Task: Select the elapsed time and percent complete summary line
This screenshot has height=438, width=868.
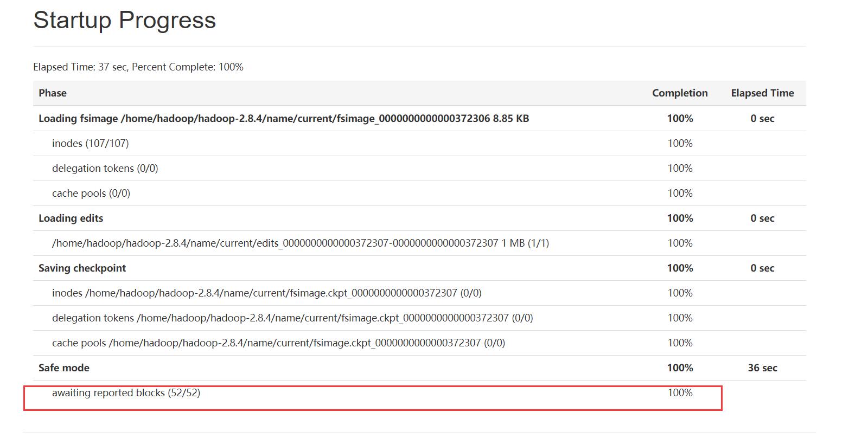Action: [138, 67]
